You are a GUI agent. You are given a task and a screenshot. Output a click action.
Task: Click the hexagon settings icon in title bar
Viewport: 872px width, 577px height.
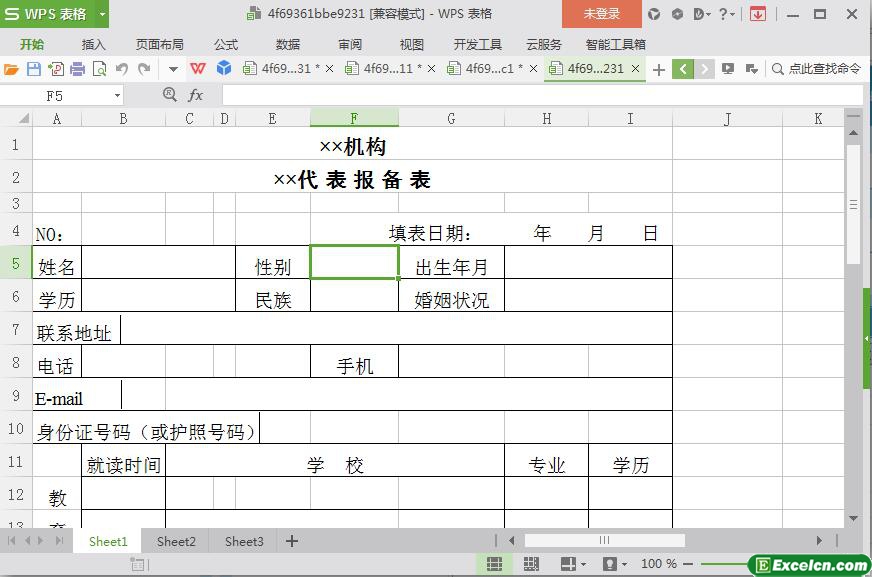677,14
